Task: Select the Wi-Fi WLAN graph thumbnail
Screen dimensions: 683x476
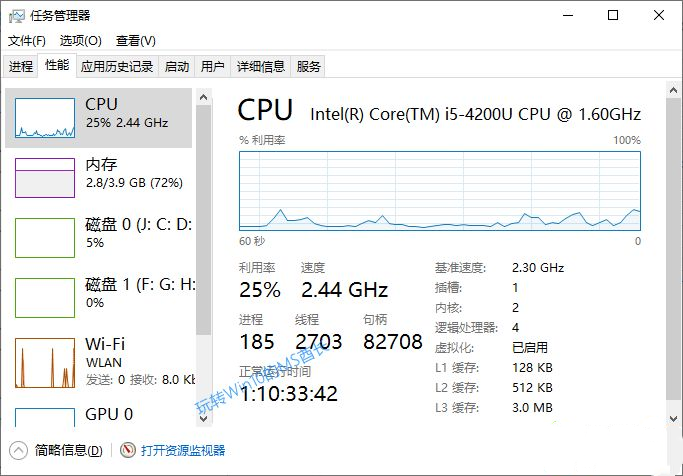Action: [x=45, y=363]
